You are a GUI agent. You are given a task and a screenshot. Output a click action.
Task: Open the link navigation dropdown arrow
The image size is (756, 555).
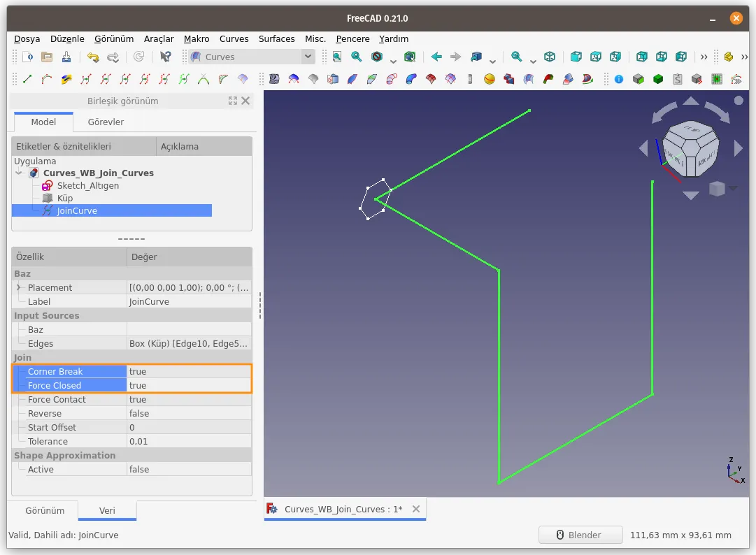point(492,61)
